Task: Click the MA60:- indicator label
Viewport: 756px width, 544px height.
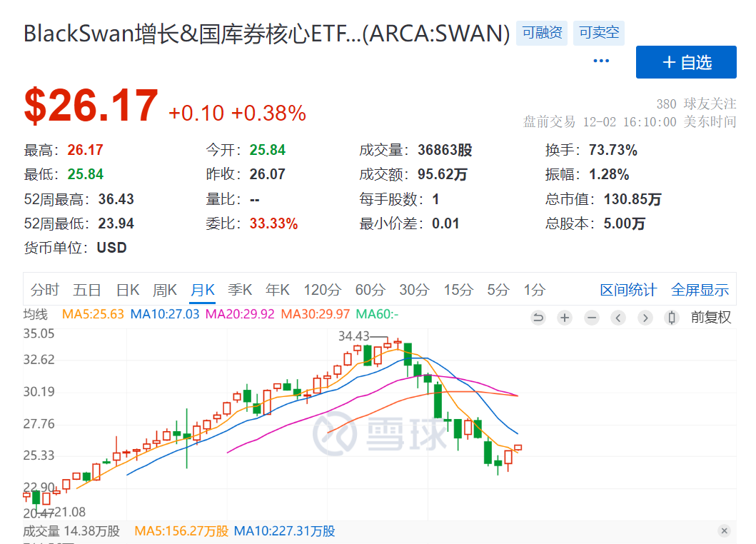Action: pos(377,314)
